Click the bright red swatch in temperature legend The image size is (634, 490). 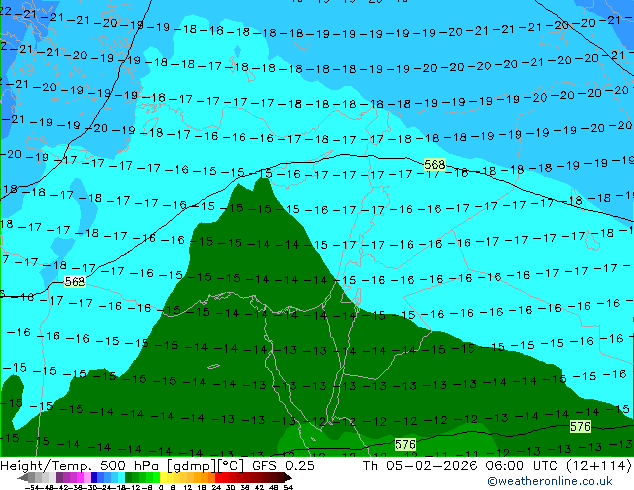pos(218,478)
